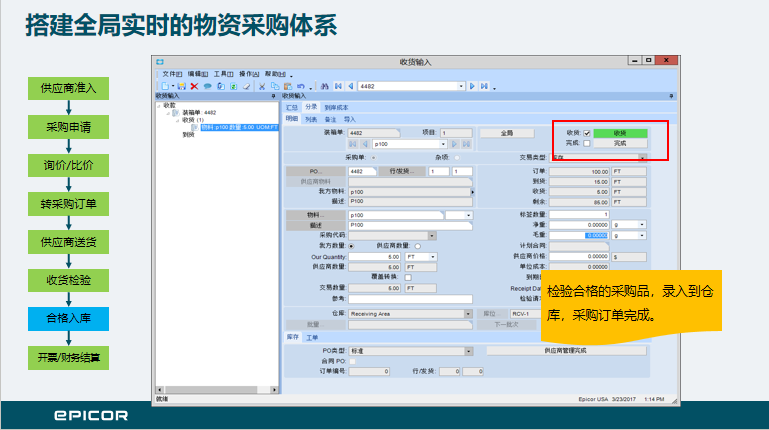Go to next line beside p100 selector
Image resolution: width=769 pixels, height=430 pixels.
pyautogui.click(x=454, y=144)
